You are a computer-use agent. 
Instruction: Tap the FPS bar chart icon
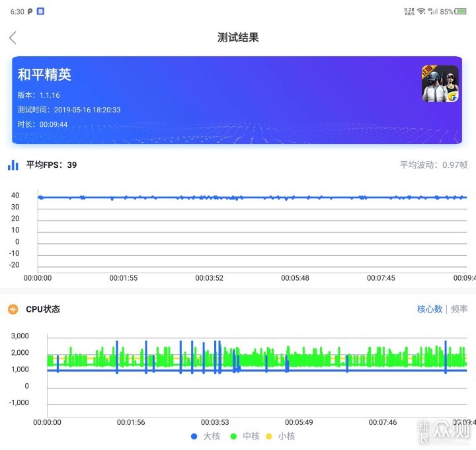(x=13, y=165)
